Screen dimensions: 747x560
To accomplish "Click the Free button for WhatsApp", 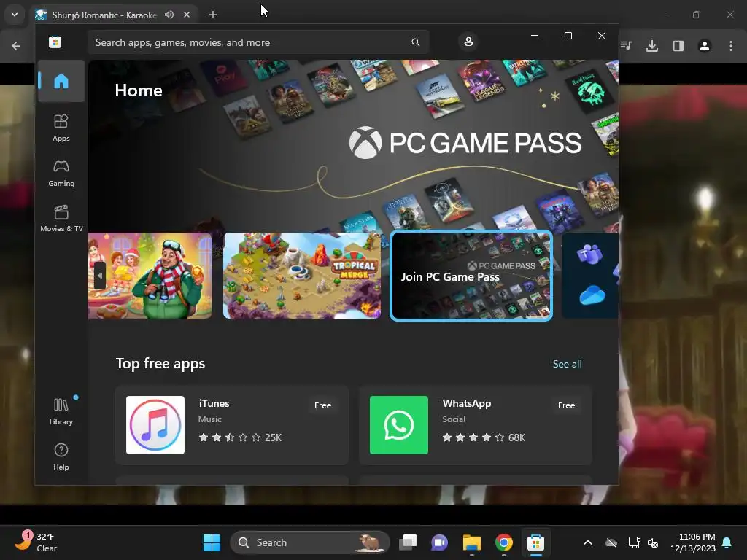I will 566,405.
